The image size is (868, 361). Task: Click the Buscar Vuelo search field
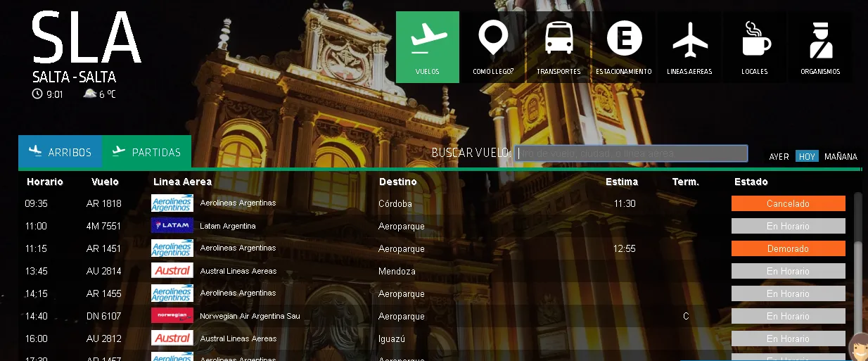pos(630,153)
